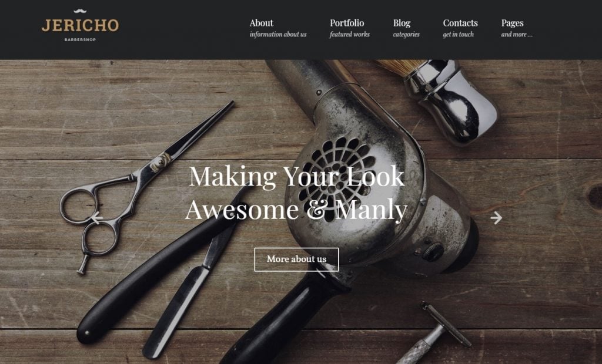Open the 'and more...' subtitle under Pages

tap(516, 35)
